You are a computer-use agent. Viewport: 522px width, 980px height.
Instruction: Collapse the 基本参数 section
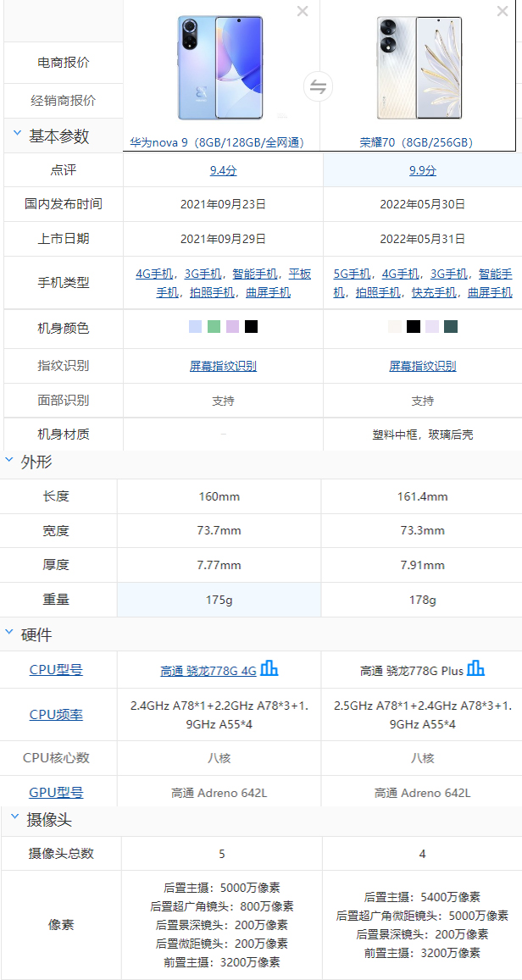tap(17, 132)
